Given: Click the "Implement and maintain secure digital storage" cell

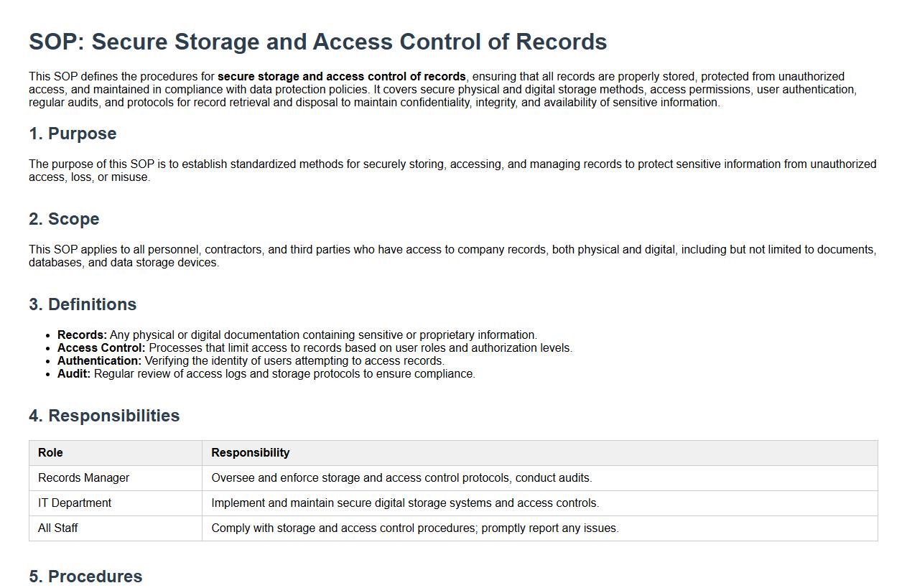Looking at the screenshot, I should (x=405, y=503).
